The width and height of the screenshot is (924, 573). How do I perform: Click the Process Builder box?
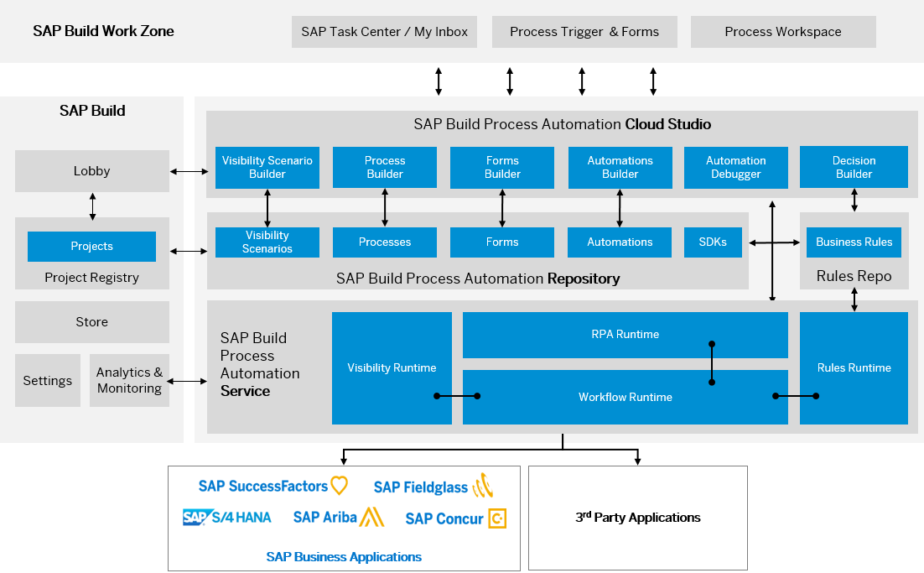385,167
